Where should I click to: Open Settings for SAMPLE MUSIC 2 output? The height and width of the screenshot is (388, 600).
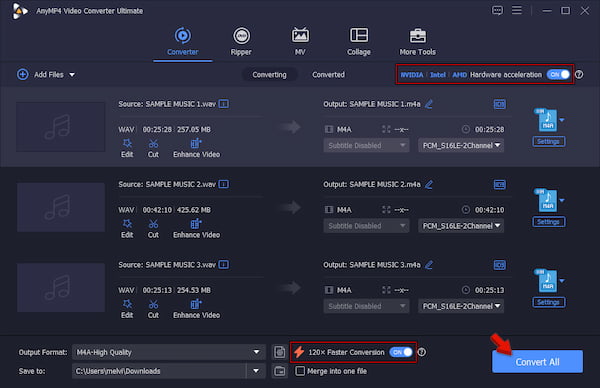[x=548, y=222]
